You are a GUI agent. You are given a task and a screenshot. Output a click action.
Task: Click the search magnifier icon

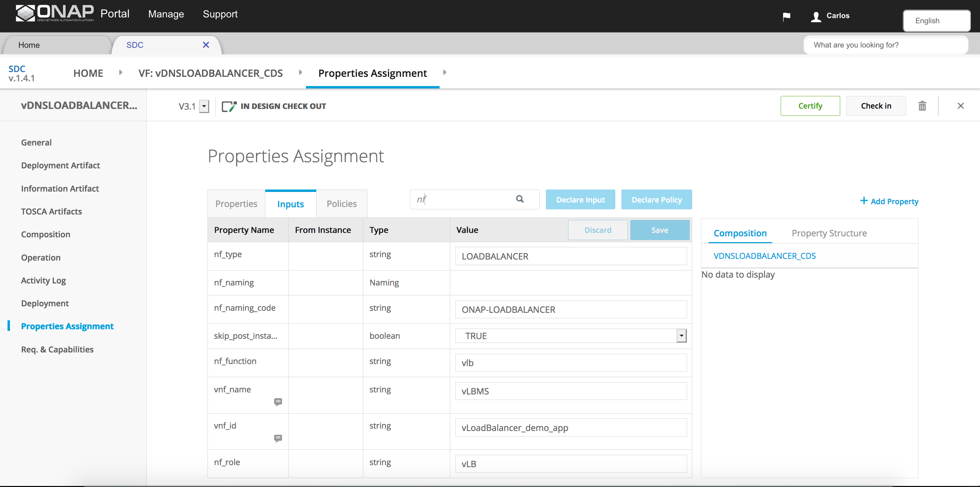coord(520,199)
